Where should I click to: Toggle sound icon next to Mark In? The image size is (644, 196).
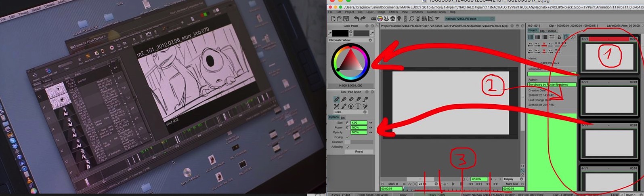(x=405, y=184)
